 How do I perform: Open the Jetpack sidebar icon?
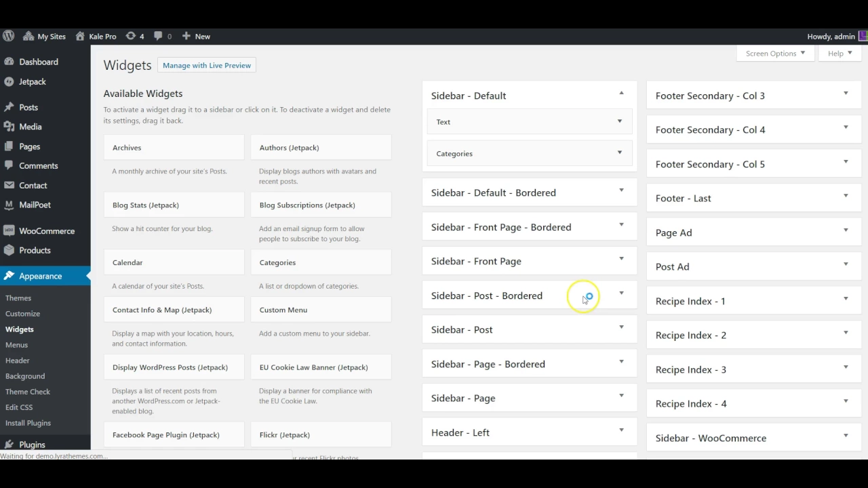9,81
